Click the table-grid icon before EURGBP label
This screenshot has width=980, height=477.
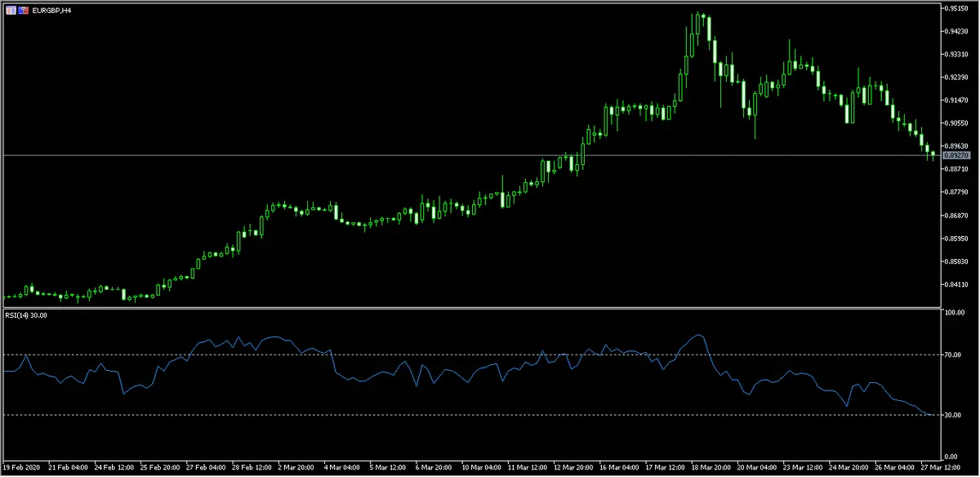pos(10,10)
